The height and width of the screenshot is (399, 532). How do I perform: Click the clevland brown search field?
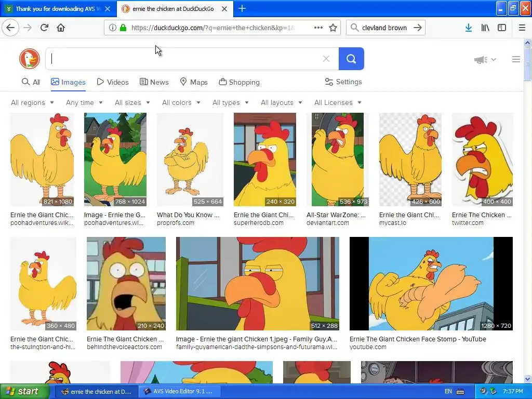pos(384,28)
